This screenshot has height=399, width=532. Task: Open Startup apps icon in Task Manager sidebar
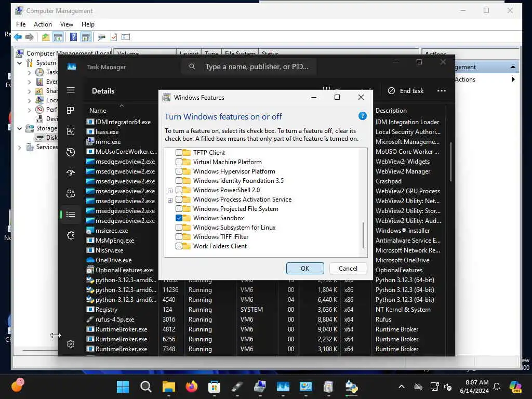(x=71, y=173)
